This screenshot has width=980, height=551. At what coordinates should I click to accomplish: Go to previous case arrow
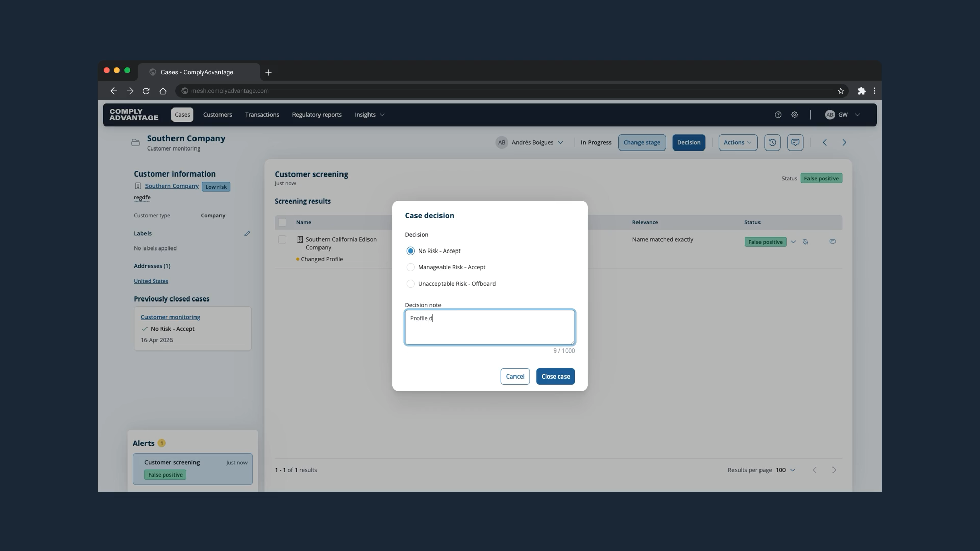[825, 142]
